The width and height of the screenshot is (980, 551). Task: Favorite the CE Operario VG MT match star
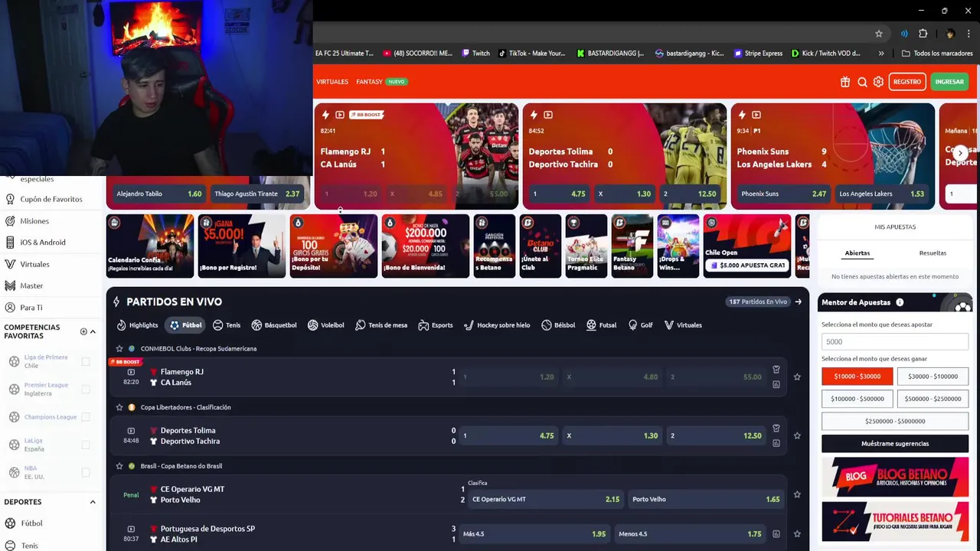(797, 494)
